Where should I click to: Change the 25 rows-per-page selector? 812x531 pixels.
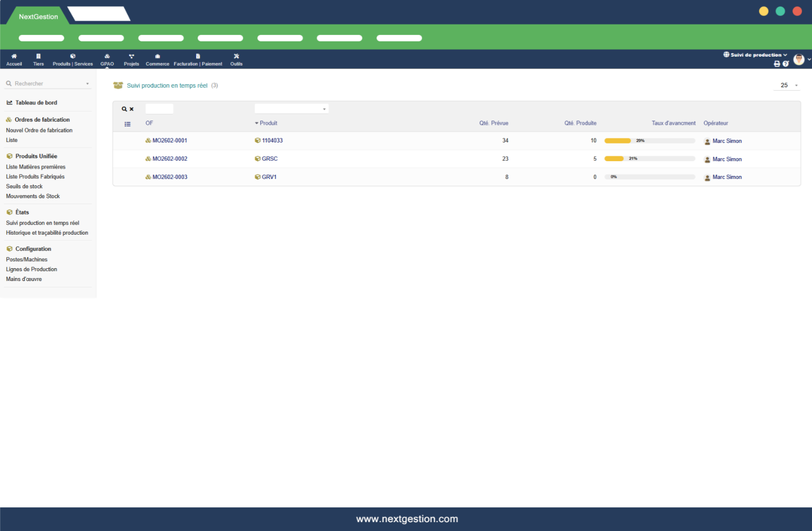(x=787, y=85)
